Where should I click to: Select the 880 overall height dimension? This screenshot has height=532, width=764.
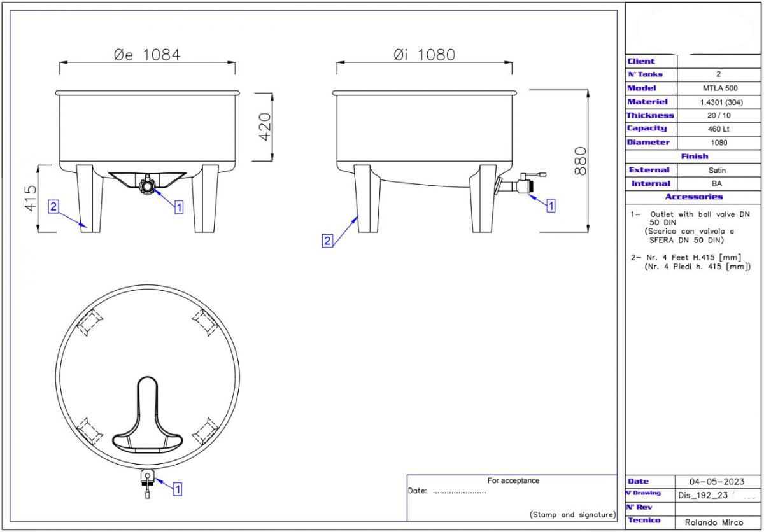[x=580, y=161]
